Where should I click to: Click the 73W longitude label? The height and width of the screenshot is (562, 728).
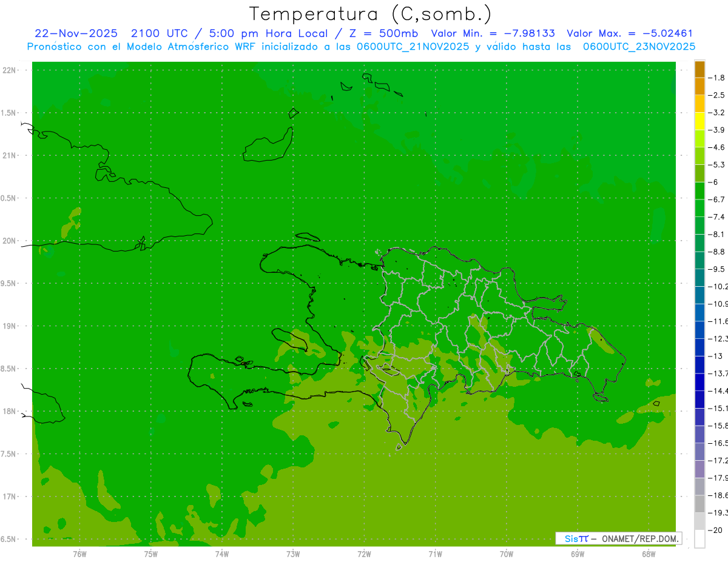(x=293, y=554)
